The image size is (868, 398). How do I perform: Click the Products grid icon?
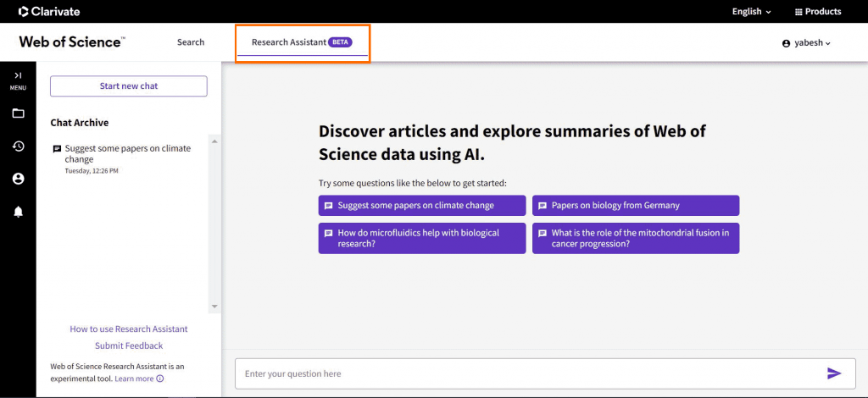click(798, 12)
